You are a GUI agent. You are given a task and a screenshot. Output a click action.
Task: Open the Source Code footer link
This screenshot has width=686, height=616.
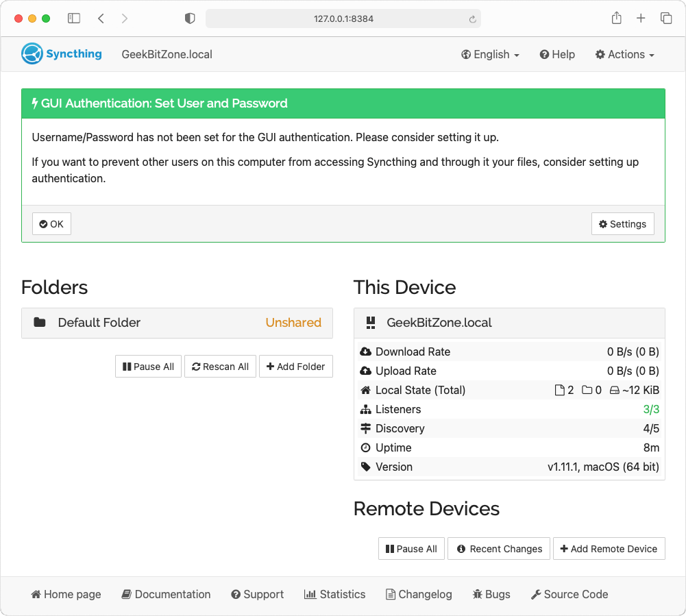(x=569, y=594)
